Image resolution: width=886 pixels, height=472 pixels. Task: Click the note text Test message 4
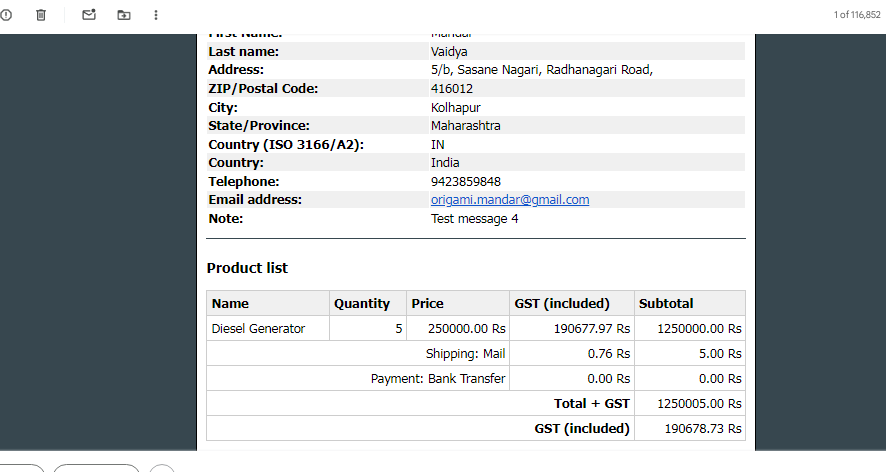474,218
